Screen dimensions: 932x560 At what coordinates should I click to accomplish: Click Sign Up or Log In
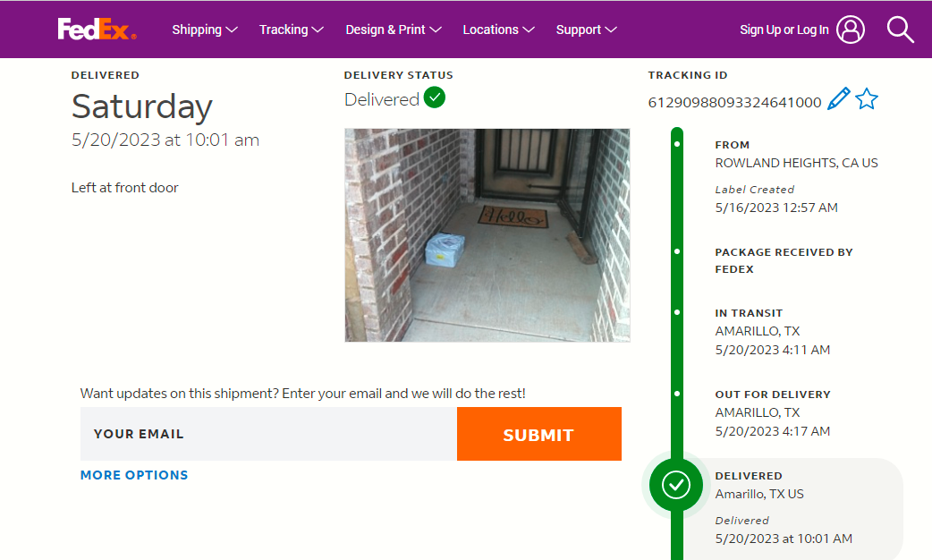784,30
